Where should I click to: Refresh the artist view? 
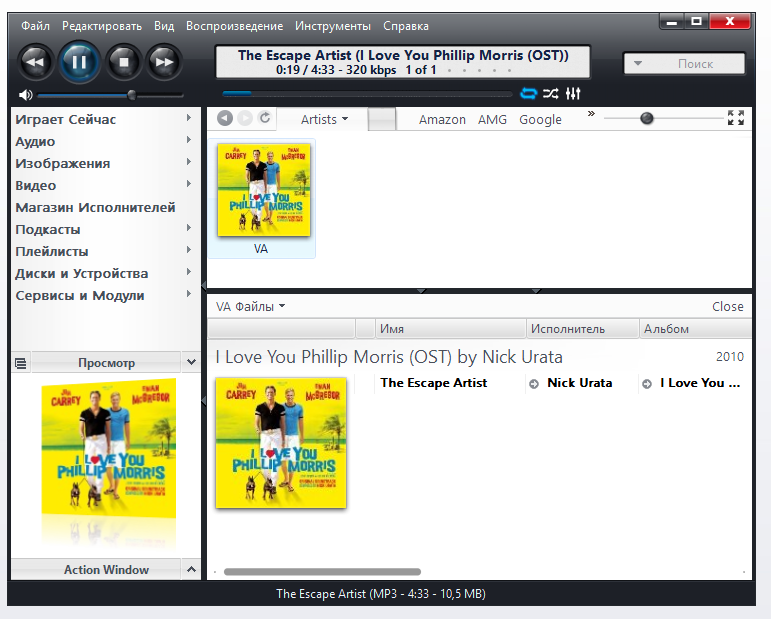[x=265, y=118]
